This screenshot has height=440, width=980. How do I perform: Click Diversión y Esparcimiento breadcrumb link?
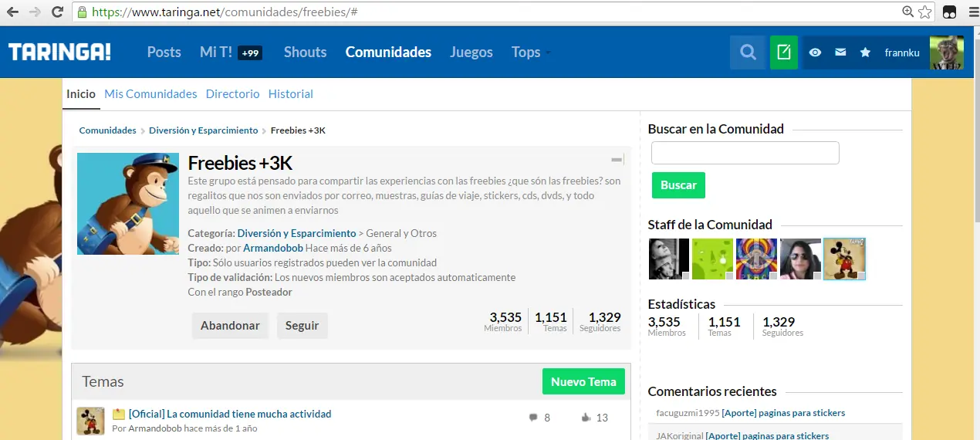tap(204, 130)
